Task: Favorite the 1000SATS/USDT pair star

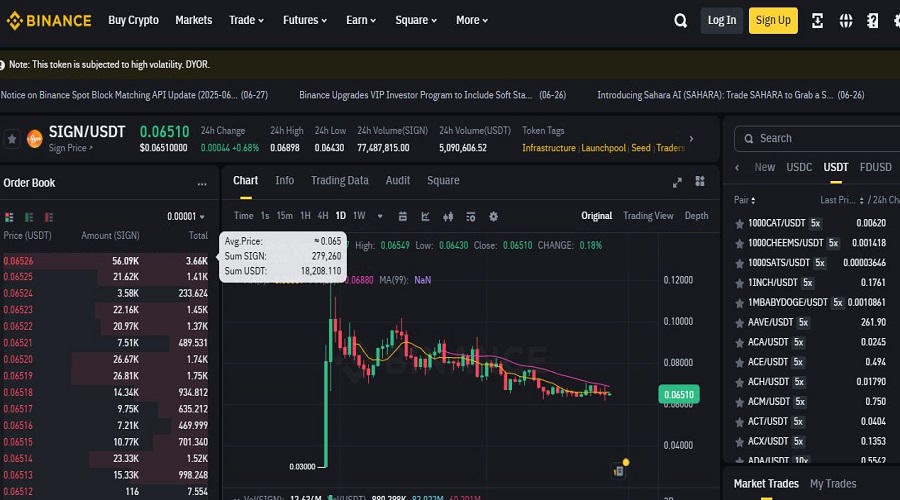Action: coord(739,263)
